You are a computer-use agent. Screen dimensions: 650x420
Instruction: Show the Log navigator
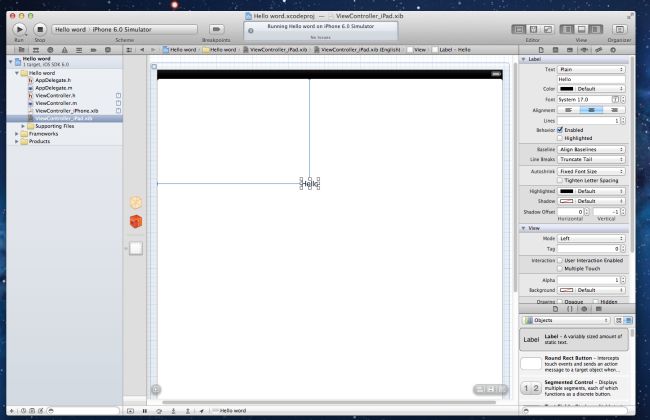click(x=108, y=50)
